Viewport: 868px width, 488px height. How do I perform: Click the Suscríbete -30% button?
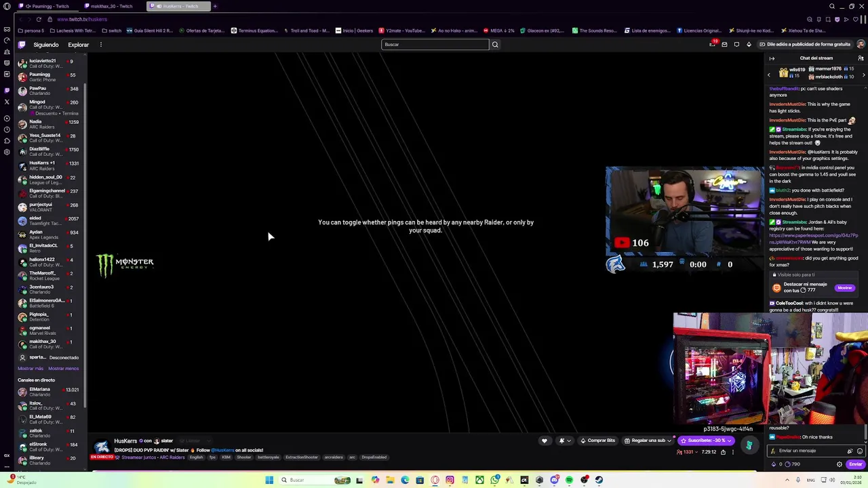pyautogui.click(x=705, y=441)
